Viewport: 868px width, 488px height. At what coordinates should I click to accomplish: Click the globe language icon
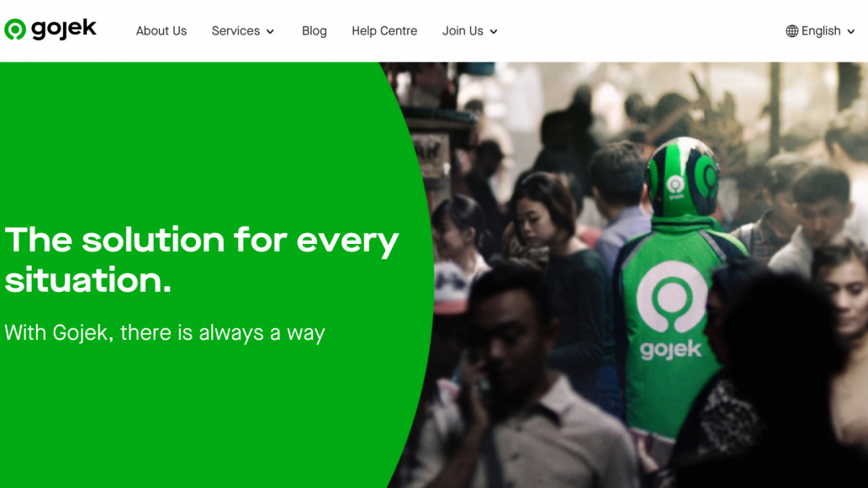(792, 31)
